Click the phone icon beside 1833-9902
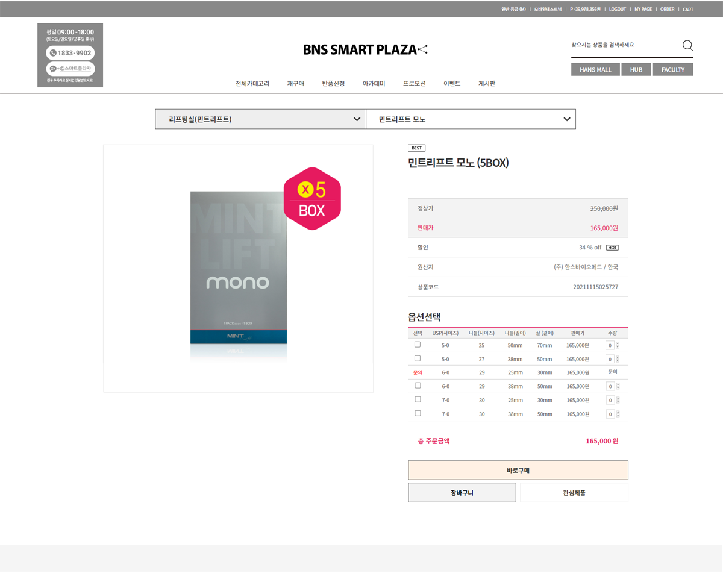Image resolution: width=723 pixels, height=588 pixels. (x=53, y=53)
